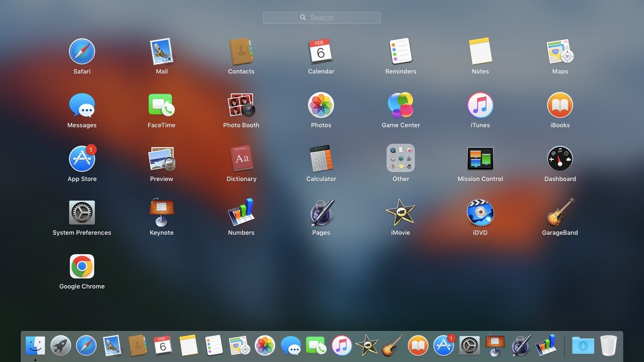Start FaceTime from the Launchpad grid
This screenshot has height=362, width=644.
pos(162,105)
